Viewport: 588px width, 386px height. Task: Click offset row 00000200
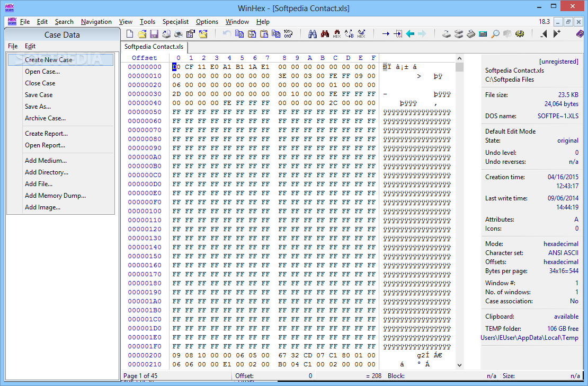pyautogui.click(x=145, y=355)
